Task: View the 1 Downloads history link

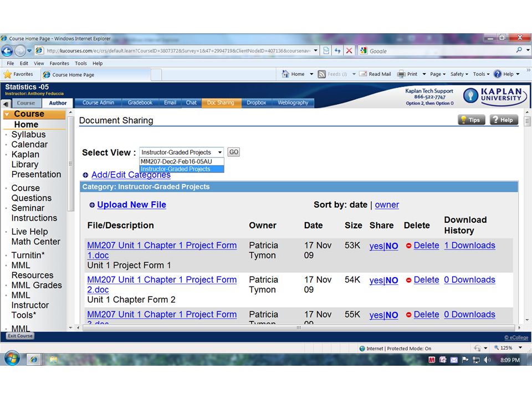Action: click(x=470, y=245)
